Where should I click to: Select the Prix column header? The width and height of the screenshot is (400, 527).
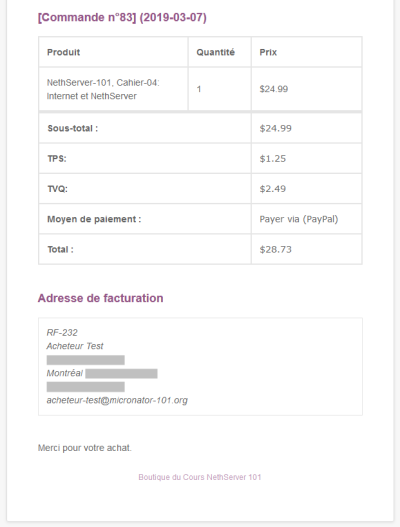[268, 52]
